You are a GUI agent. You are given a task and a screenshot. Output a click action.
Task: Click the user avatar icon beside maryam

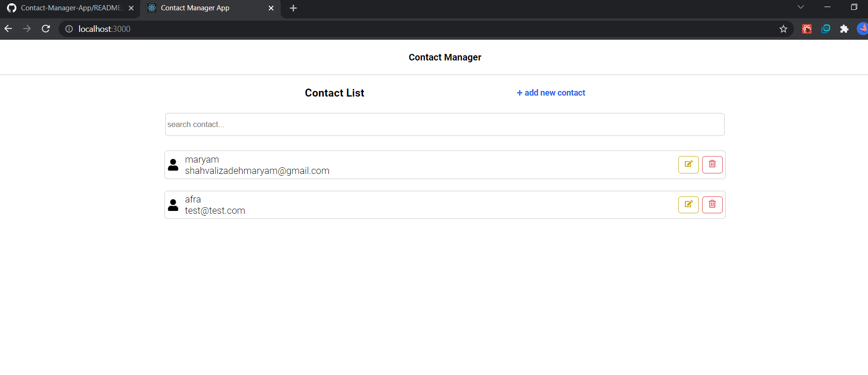click(173, 165)
